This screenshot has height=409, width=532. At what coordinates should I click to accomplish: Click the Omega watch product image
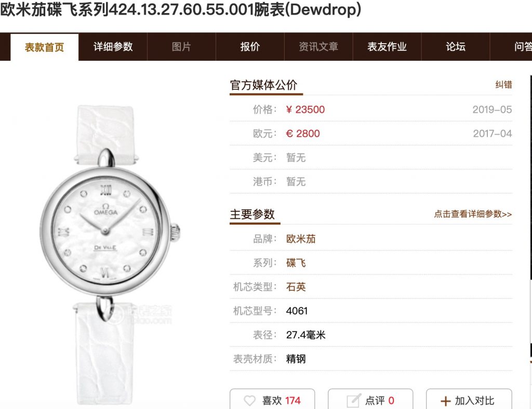(109, 255)
